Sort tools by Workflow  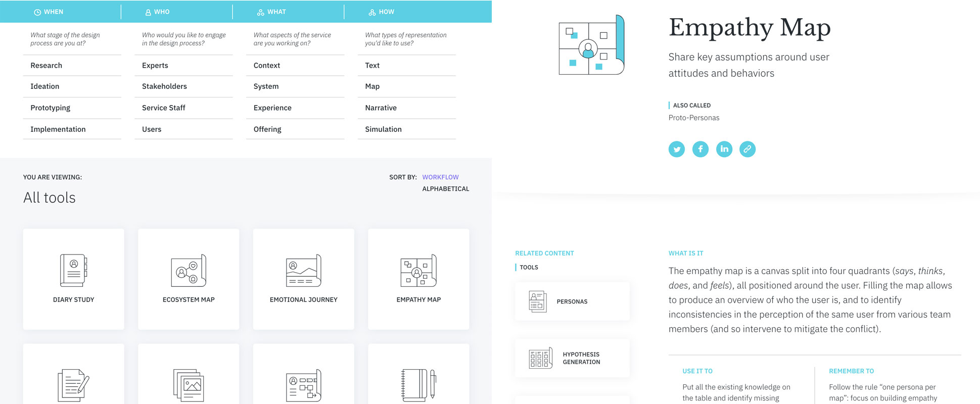click(440, 177)
